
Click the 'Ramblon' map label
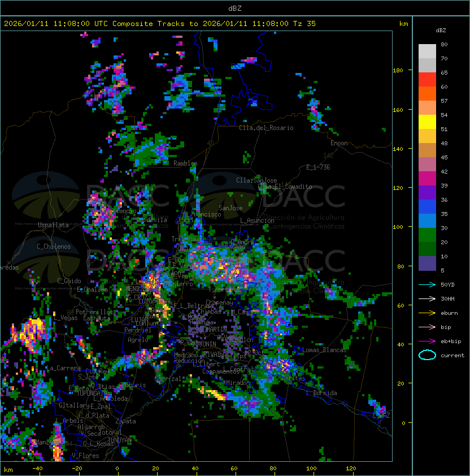[x=185, y=163]
